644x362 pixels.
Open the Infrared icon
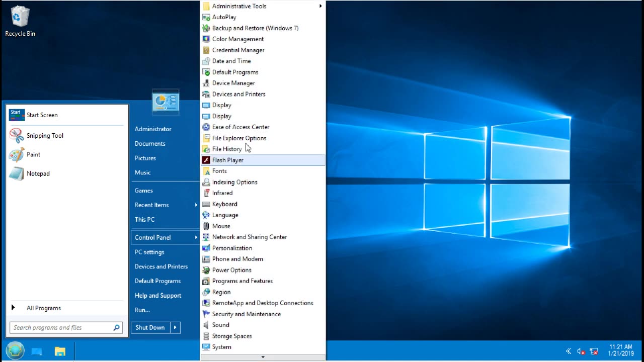click(206, 193)
